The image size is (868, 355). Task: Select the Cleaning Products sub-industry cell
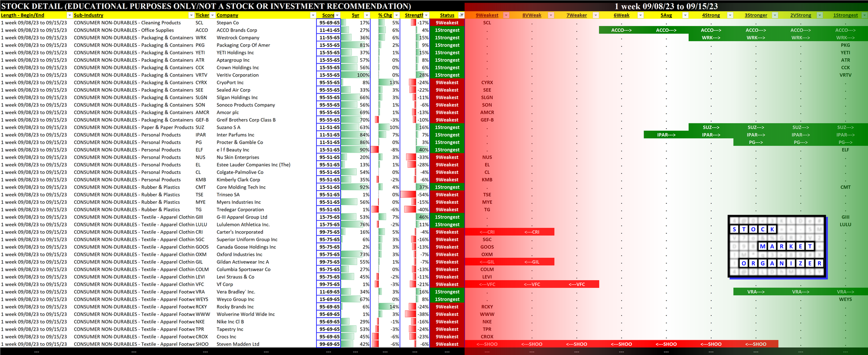point(134,23)
